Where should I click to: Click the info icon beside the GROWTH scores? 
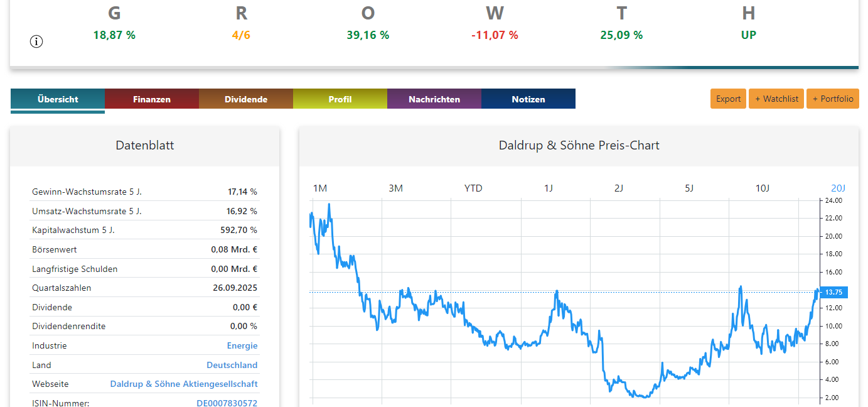pyautogui.click(x=36, y=42)
